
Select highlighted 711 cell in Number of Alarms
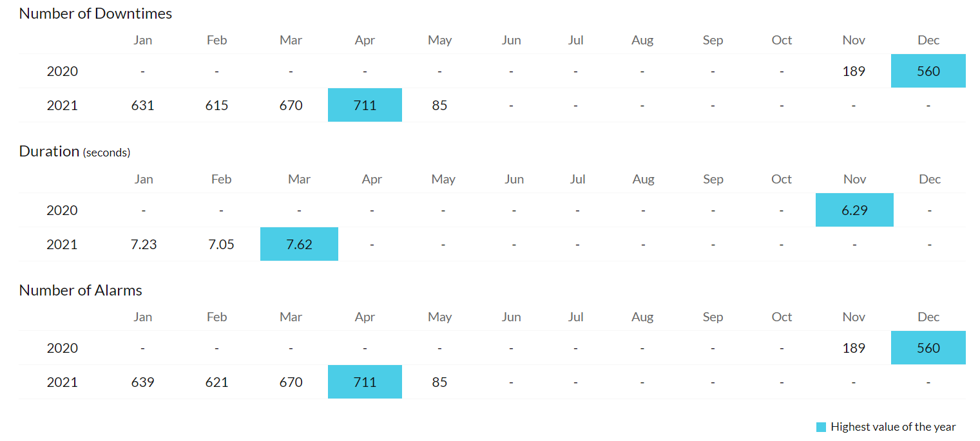pos(365,382)
